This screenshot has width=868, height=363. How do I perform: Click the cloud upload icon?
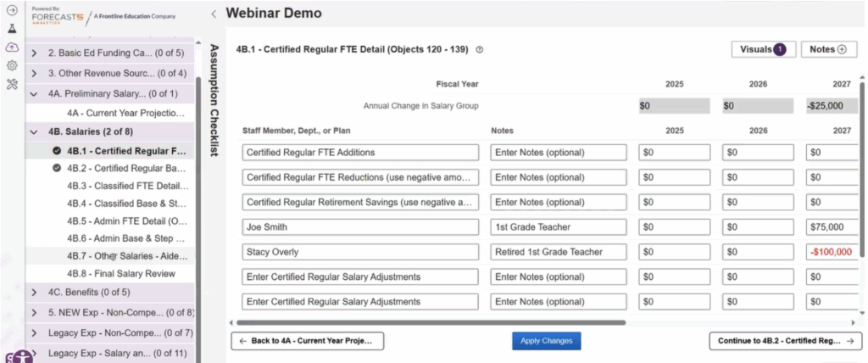pos(12,47)
